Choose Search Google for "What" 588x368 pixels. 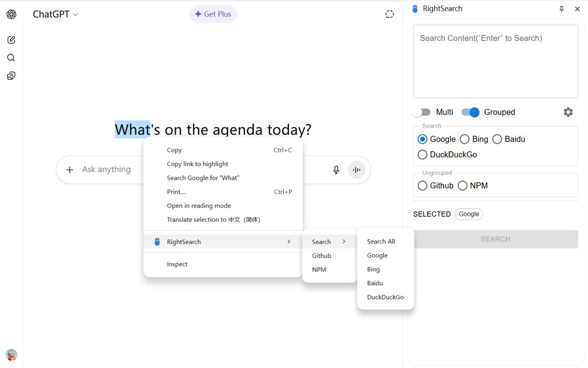[223, 178]
